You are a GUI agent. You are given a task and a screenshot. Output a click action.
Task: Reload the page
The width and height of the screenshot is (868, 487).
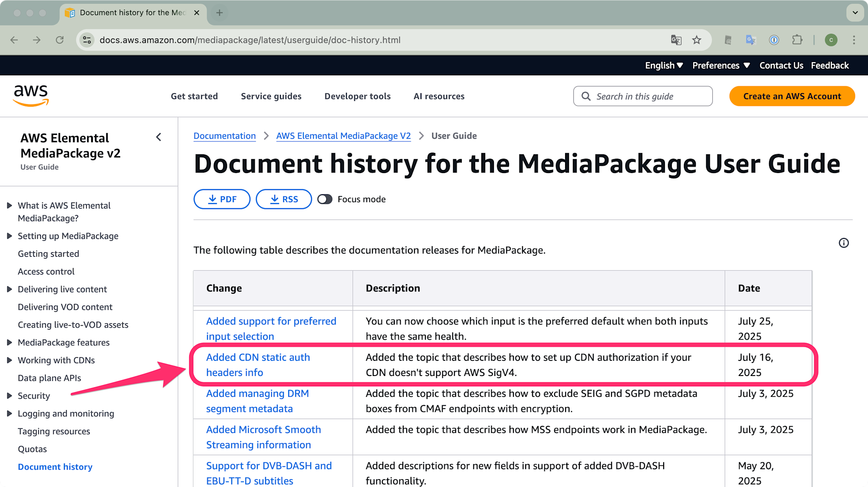click(60, 40)
